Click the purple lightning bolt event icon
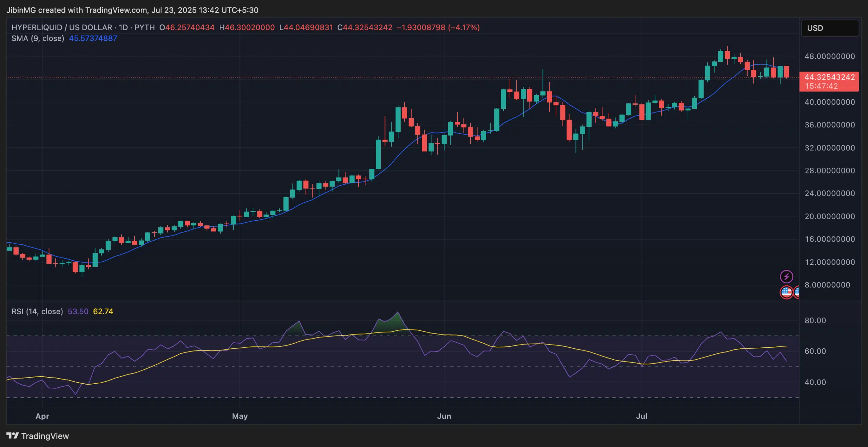The height and width of the screenshot is (447, 868). pyautogui.click(x=786, y=277)
